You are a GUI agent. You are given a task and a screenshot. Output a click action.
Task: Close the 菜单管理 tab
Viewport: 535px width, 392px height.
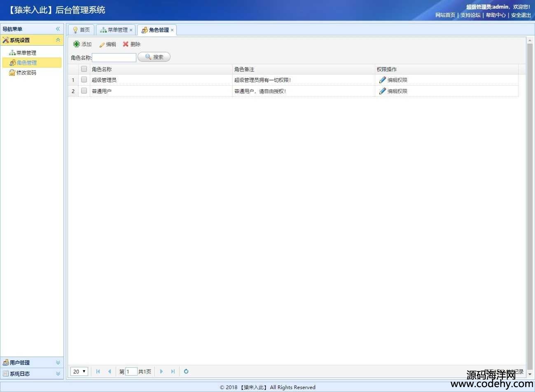(x=131, y=30)
